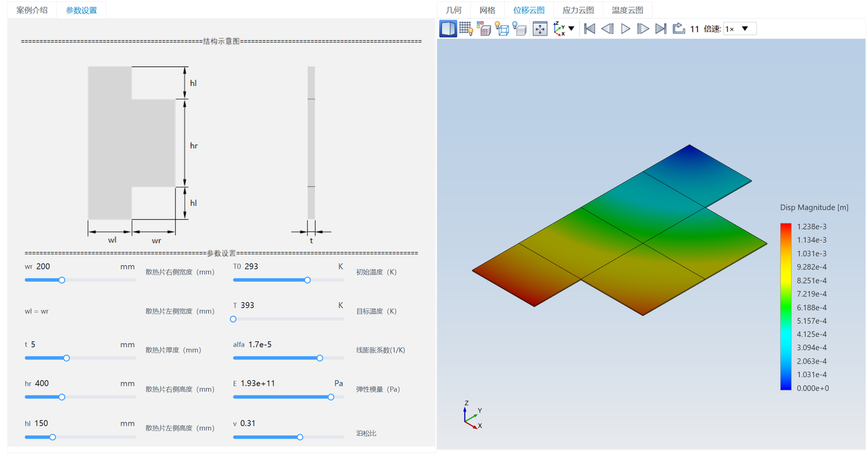The height and width of the screenshot is (456, 868).
Task: Select the 位移云图 tab
Action: 529,10
